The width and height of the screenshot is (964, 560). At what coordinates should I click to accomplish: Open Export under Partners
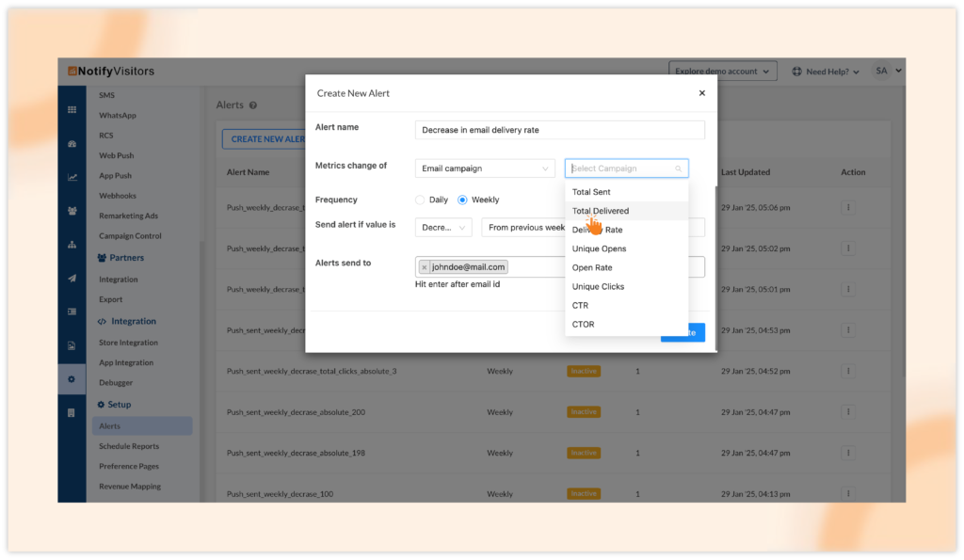(x=111, y=299)
